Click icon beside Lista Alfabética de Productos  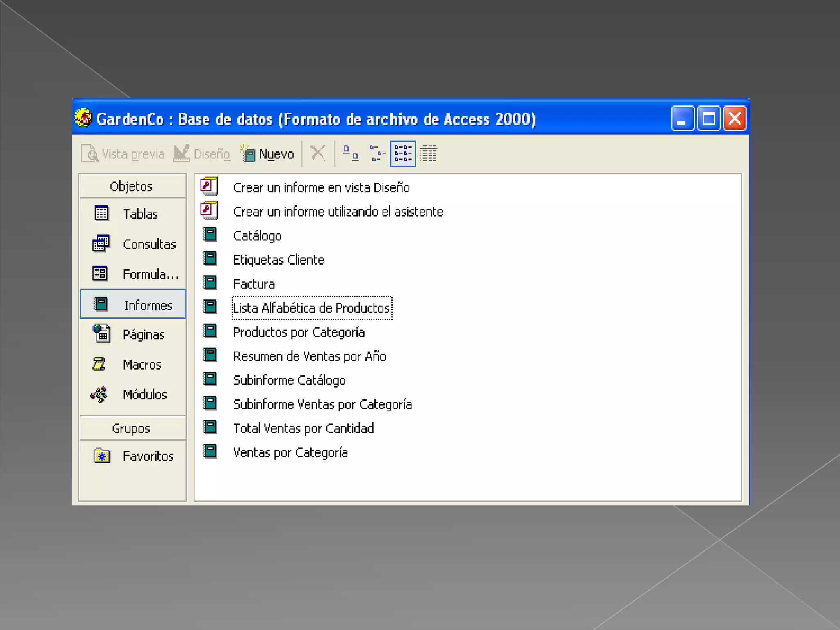pyautogui.click(x=210, y=307)
